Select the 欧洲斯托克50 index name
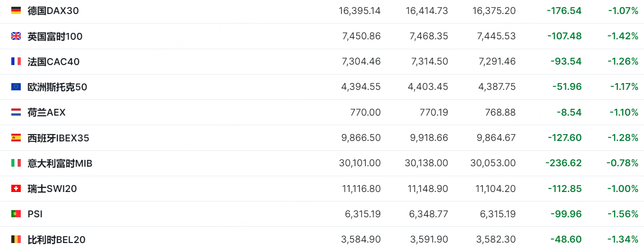644x248 pixels. point(57,87)
